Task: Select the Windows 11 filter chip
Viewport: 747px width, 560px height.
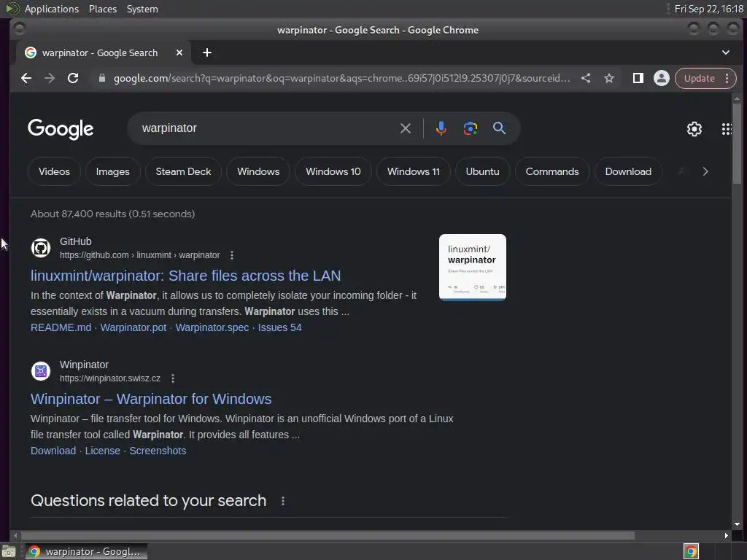Action: pyautogui.click(x=414, y=171)
